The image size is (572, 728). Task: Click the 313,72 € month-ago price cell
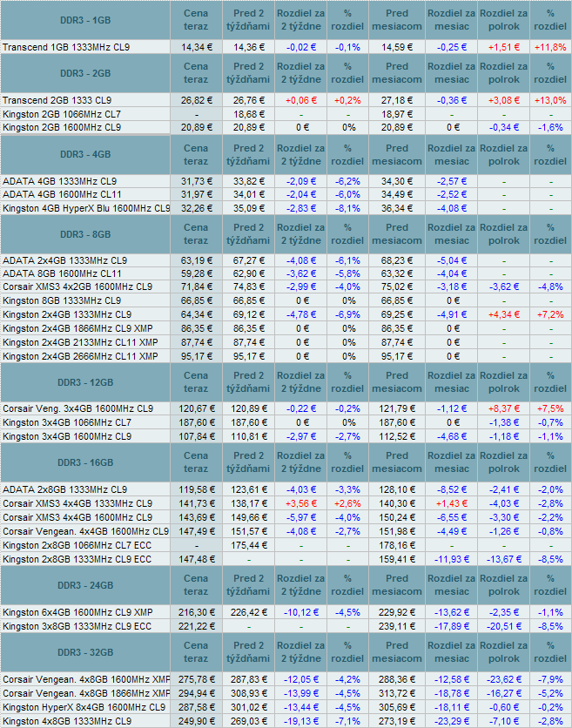397,693
